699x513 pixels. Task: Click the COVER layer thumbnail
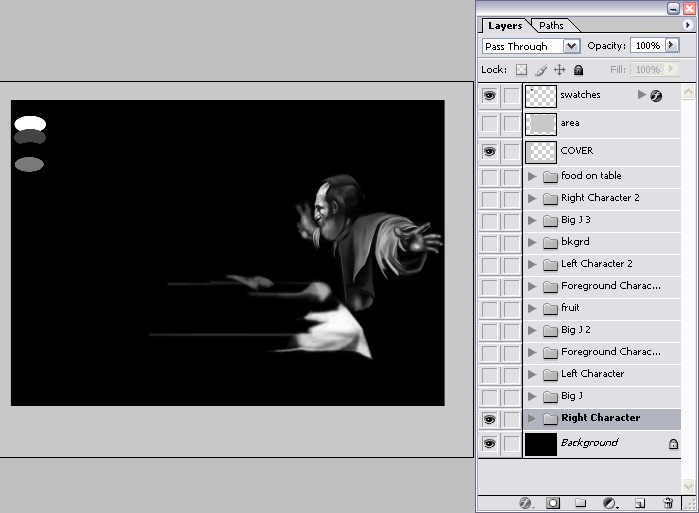[541, 151]
